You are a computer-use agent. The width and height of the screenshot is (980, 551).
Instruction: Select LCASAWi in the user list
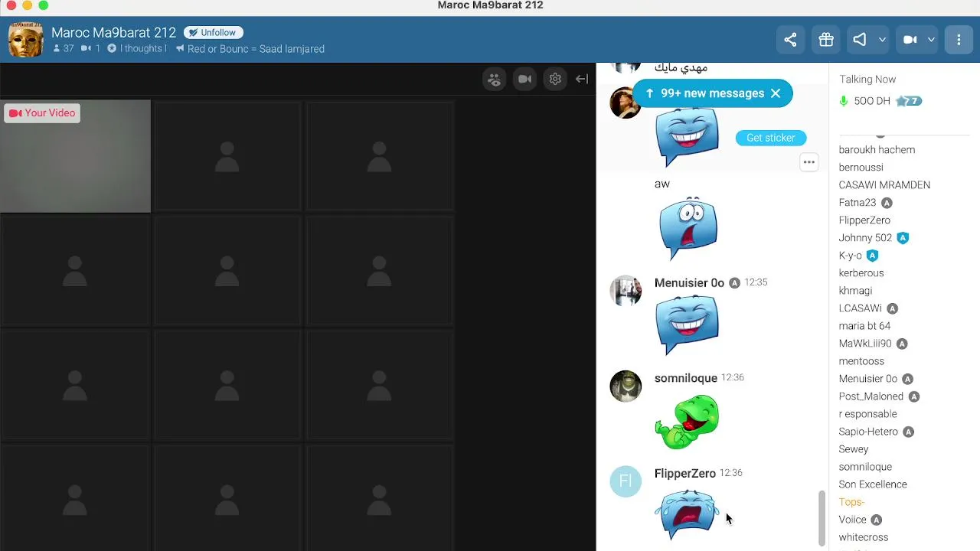[860, 308]
